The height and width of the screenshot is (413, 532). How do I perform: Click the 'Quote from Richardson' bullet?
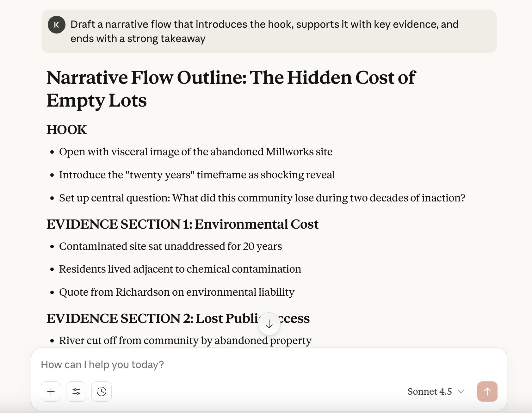coord(176,292)
